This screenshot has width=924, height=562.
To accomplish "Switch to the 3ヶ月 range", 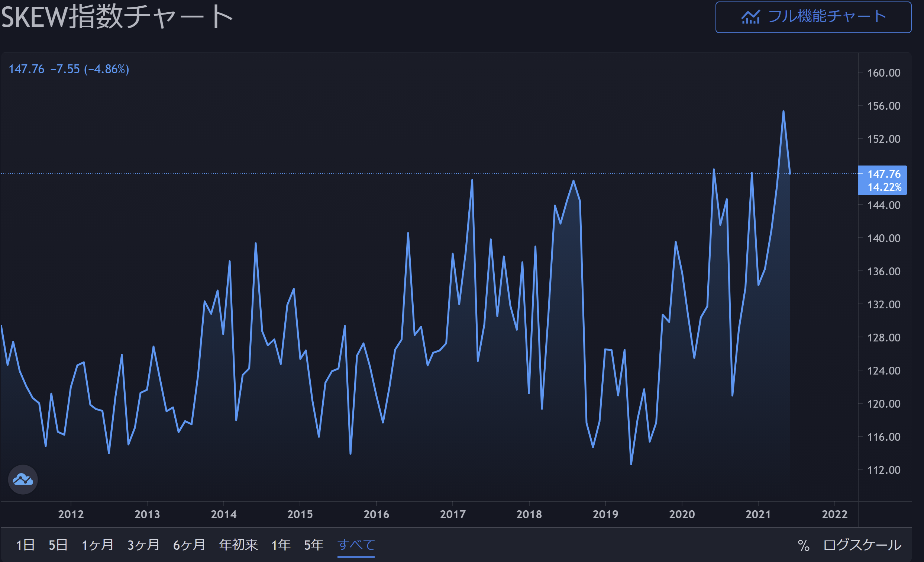I will click(x=143, y=545).
